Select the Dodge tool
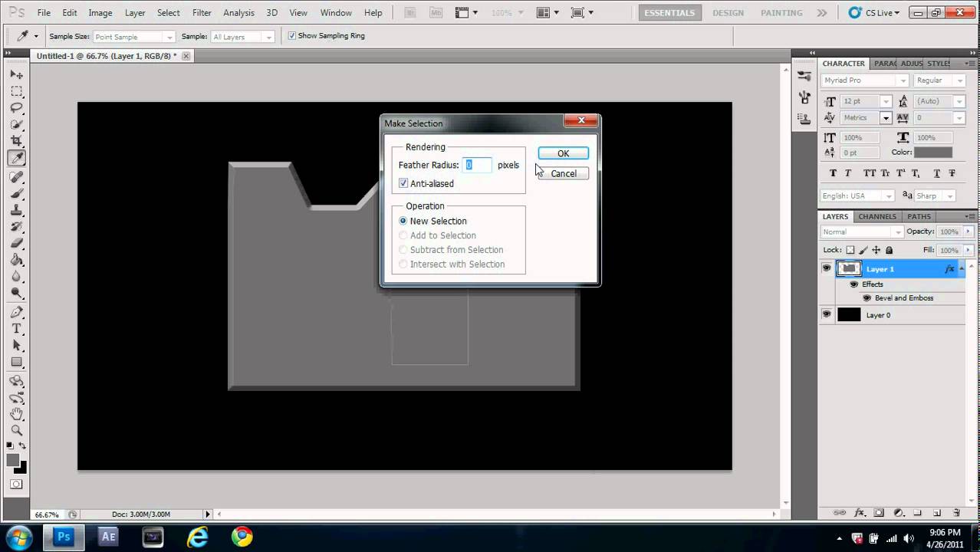The width and height of the screenshot is (980, 552). click(x=17, y=294)
